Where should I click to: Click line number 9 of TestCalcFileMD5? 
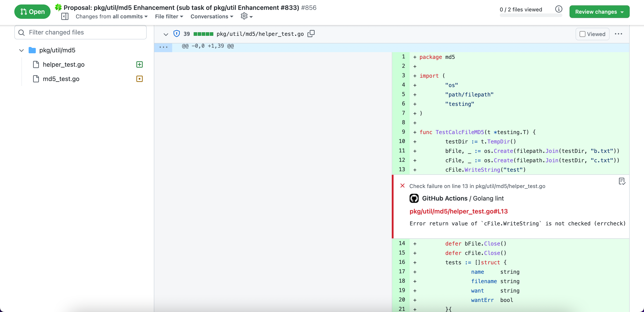(403, 132)
